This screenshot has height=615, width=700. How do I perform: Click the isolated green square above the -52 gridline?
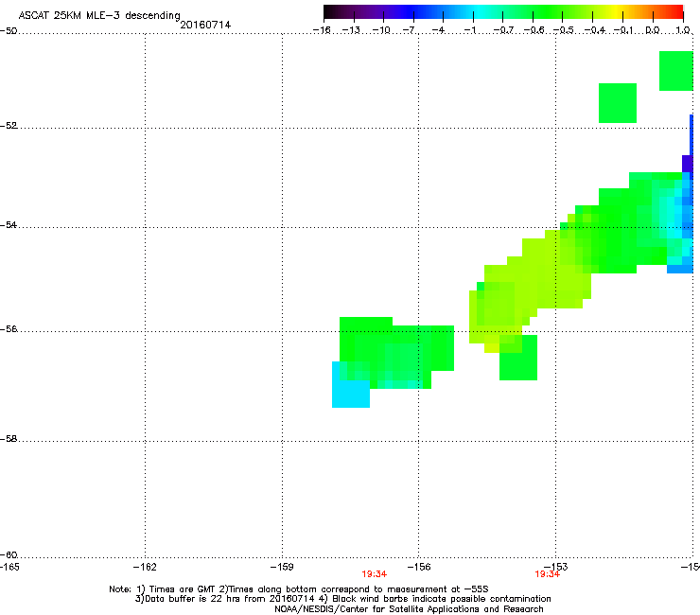pyautogui.click(x=618, y=103)
